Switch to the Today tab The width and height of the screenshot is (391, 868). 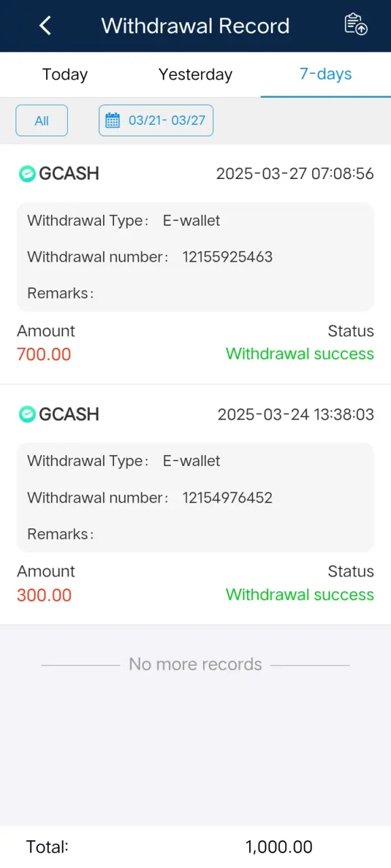pyautogui.click(x=65, y=75)
